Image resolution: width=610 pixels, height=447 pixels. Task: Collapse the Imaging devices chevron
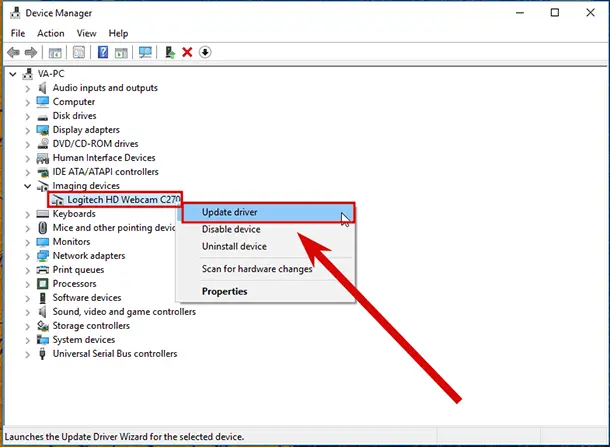point(28,186)
